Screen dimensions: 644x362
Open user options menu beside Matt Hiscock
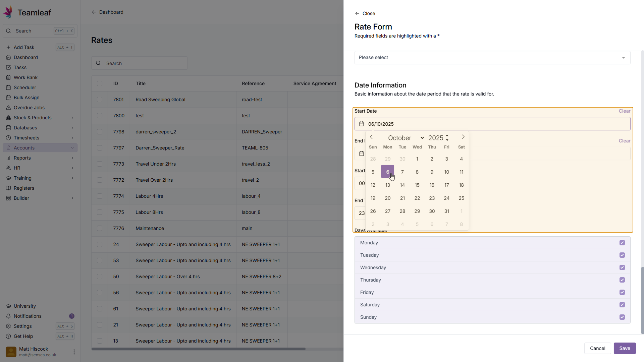tap(74, 352)
